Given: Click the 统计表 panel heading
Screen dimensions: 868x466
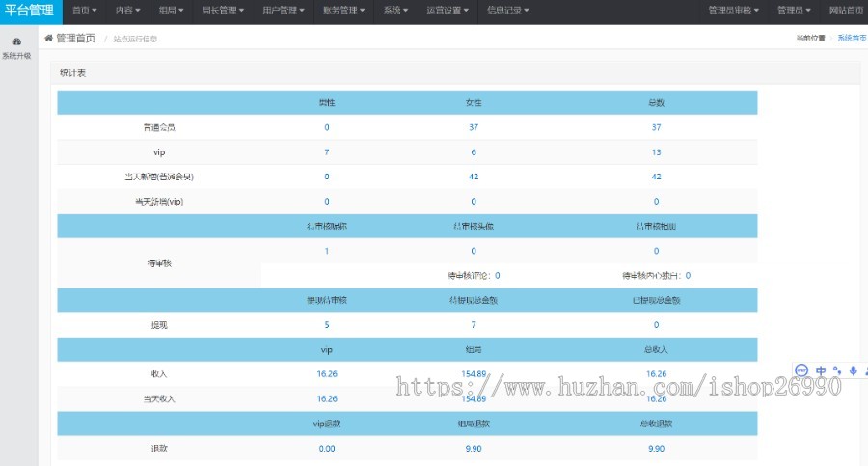Looking at the screenshot, I should tap(72, 73).
